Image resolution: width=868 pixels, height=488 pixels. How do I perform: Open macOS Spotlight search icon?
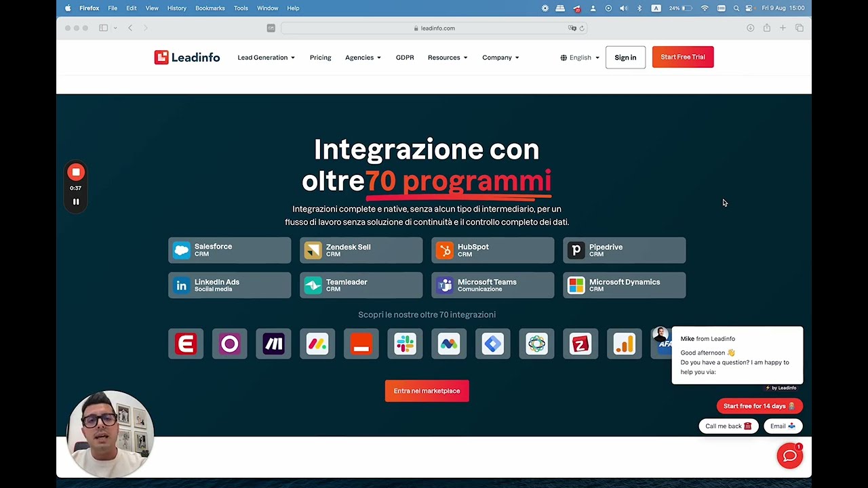[x=736, y=8]
